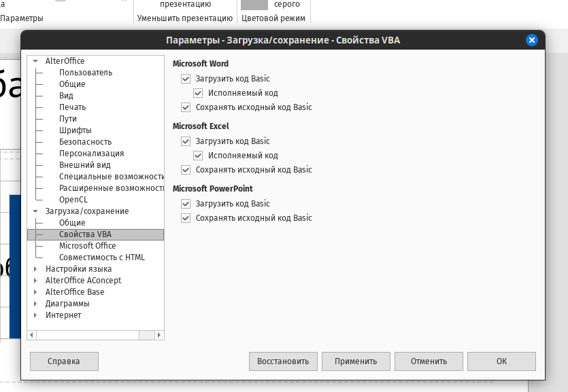The image size is (568, 392).
Task: Confirm the dialog with OK
Action: (x=501, y=361)
